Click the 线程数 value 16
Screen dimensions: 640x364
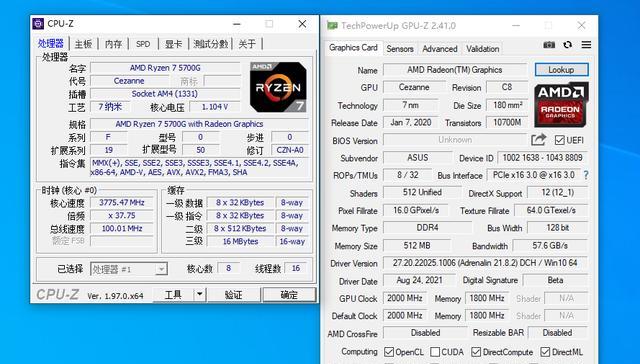point(296,268)
